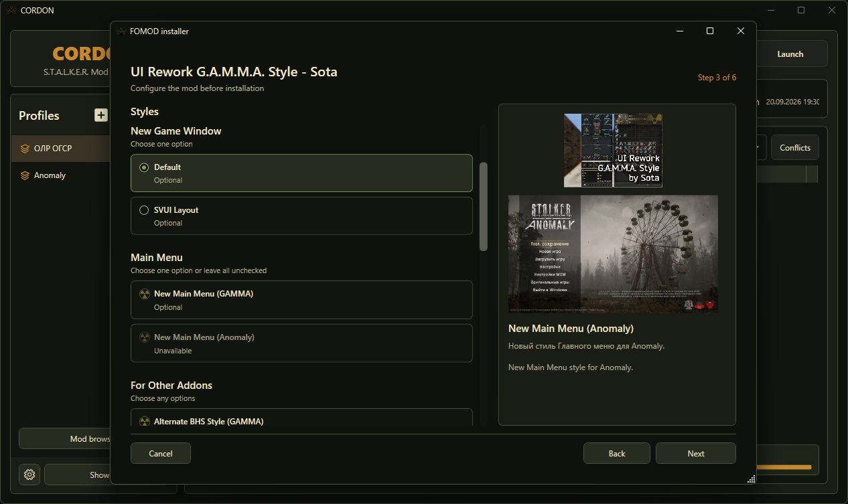The width and height of the screenshot is (848, 504).
Task: Add a new profile with plus icon
Action: (x=100, y=115)
